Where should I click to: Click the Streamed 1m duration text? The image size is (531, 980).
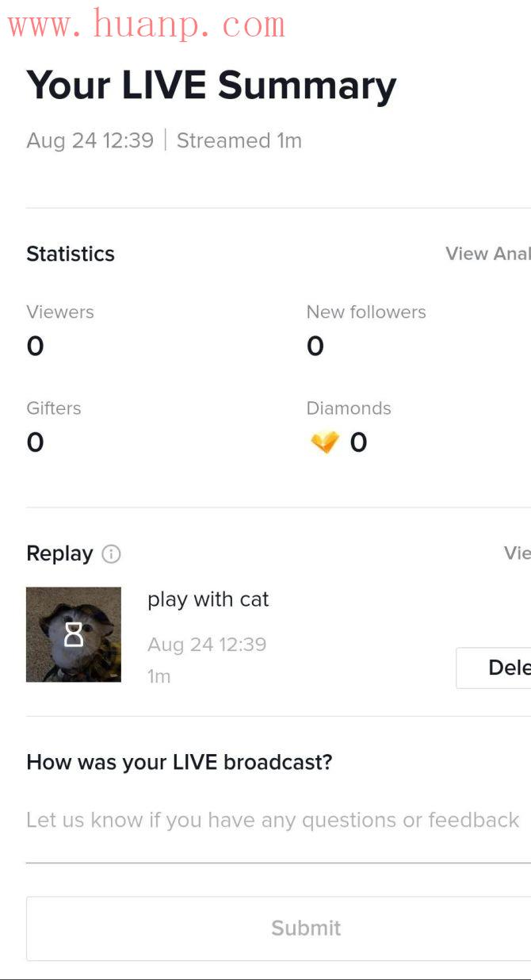click(x=239, y=140)
